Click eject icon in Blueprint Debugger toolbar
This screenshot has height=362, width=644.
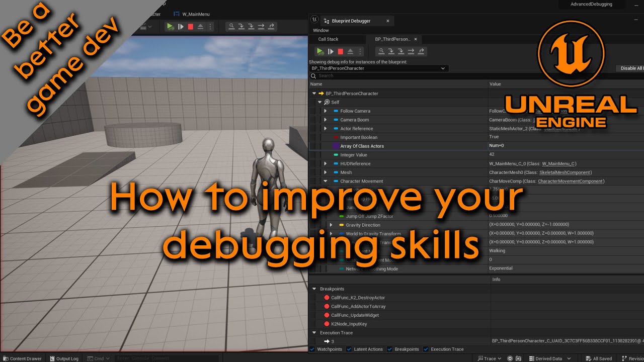350,51
